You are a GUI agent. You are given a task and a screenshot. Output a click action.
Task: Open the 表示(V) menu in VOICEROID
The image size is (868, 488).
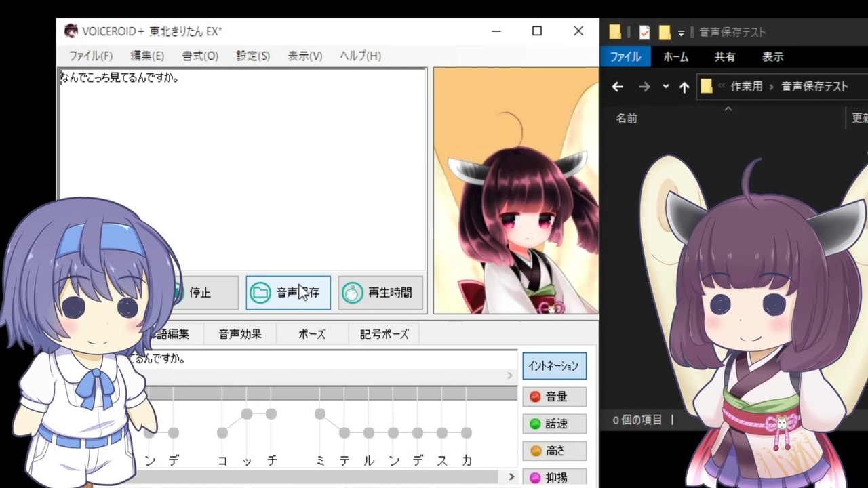click(304, 56)
